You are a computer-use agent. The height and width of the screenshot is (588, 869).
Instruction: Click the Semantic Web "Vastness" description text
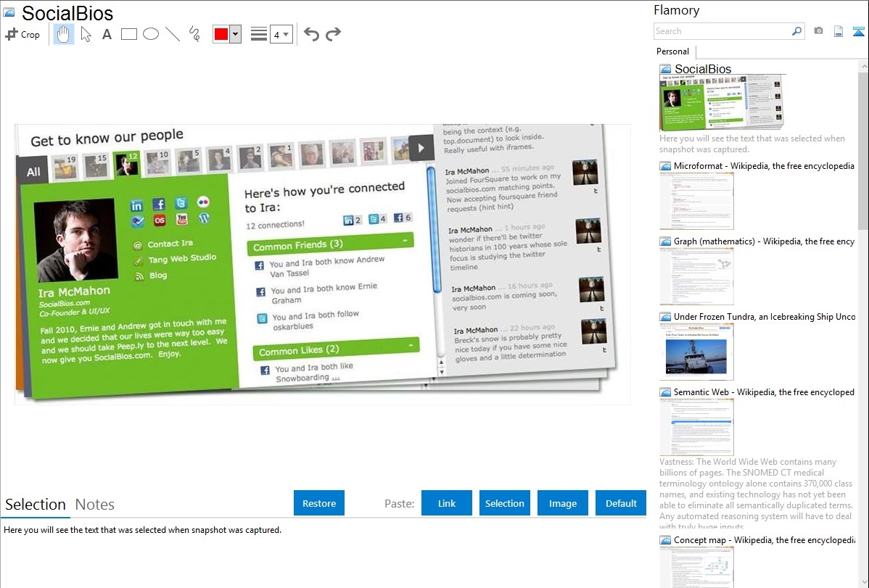(x=756, y=494)
